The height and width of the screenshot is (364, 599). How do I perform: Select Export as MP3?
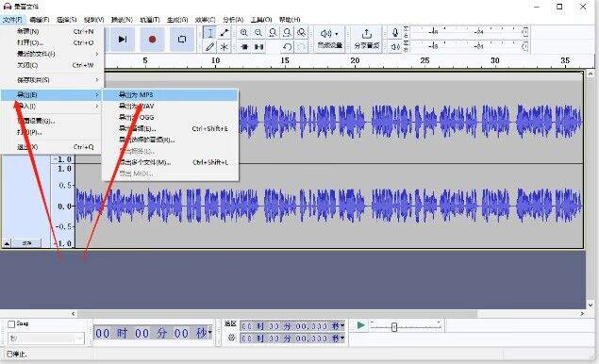[x=171, y=94]
